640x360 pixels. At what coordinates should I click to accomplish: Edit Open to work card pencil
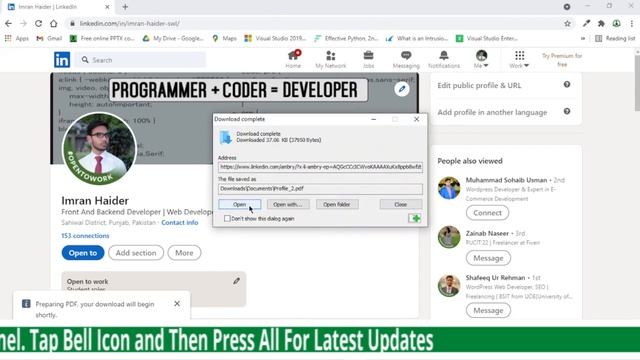tap(236, 281)
